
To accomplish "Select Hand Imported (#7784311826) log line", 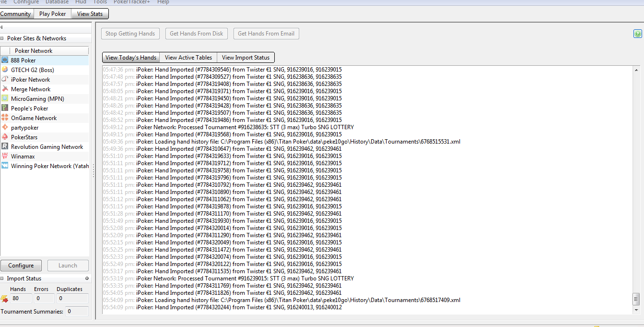I will [x=222, y=293].
